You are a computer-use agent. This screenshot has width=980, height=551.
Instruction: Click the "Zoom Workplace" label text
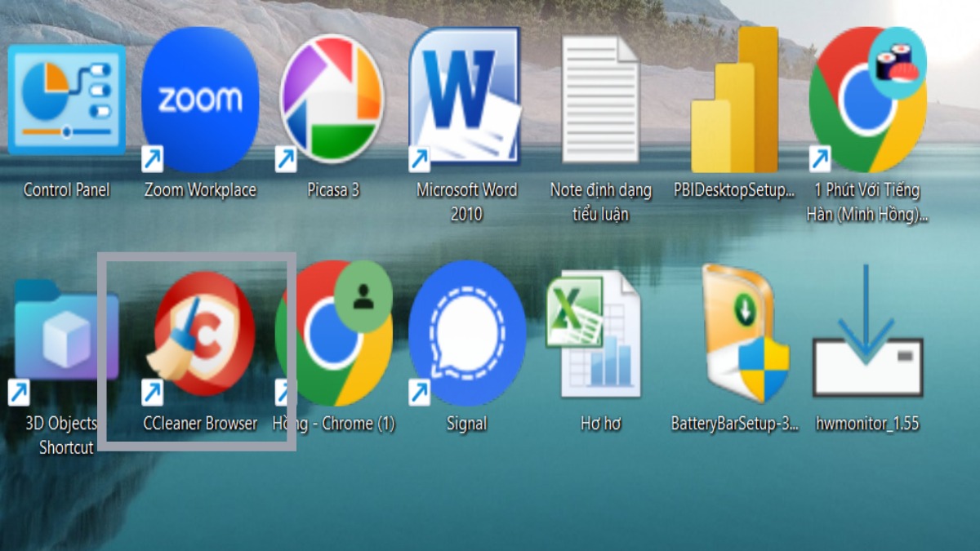pyautogui.click(x=200, y=190)
